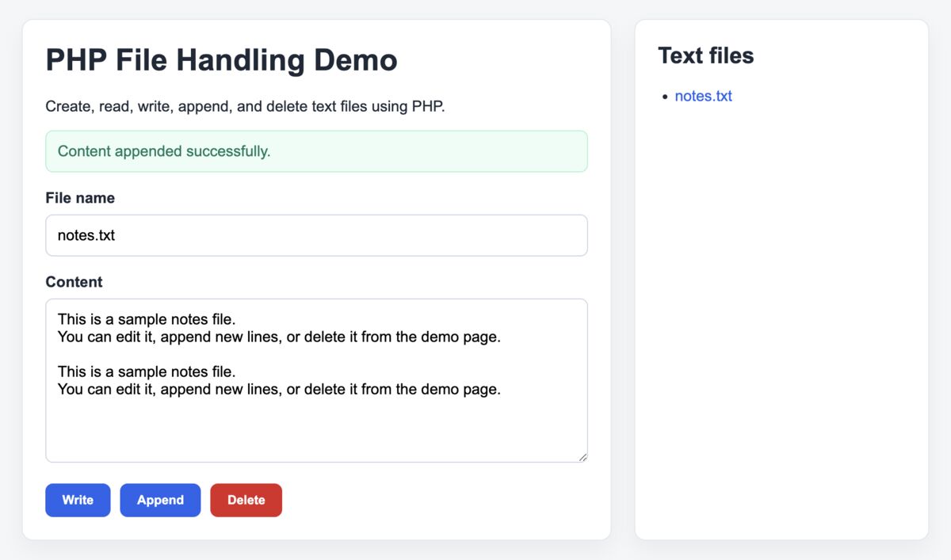Click the 'Text files' heading
Screen dimensions: 951x560
(705, 55)
